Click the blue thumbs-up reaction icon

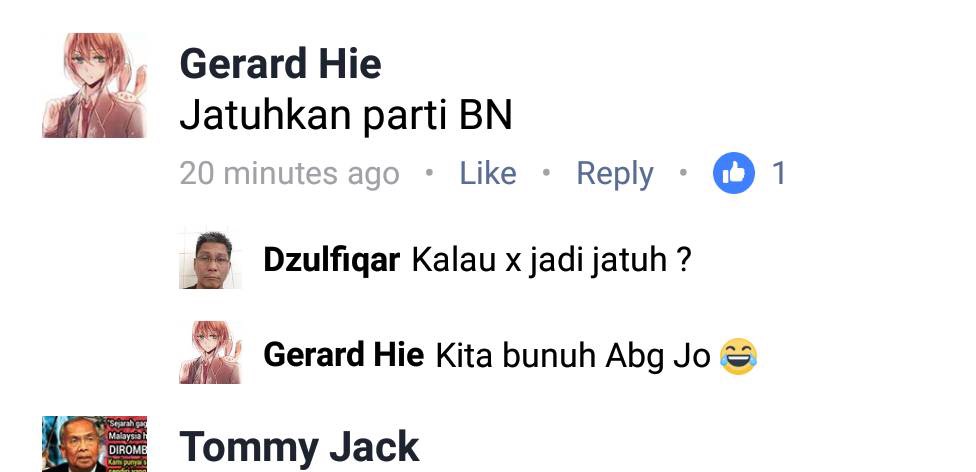click(734, 172)
